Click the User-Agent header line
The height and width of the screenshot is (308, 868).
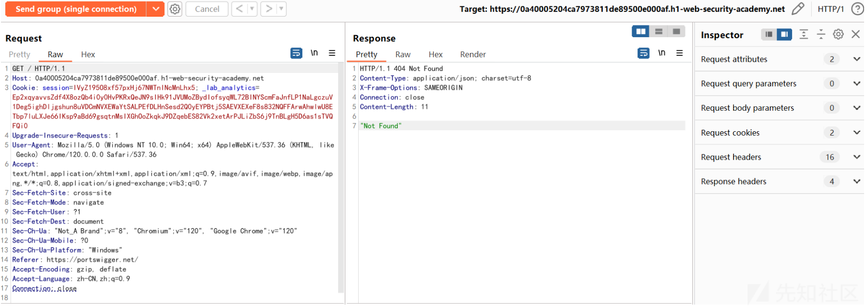[173, 150]
